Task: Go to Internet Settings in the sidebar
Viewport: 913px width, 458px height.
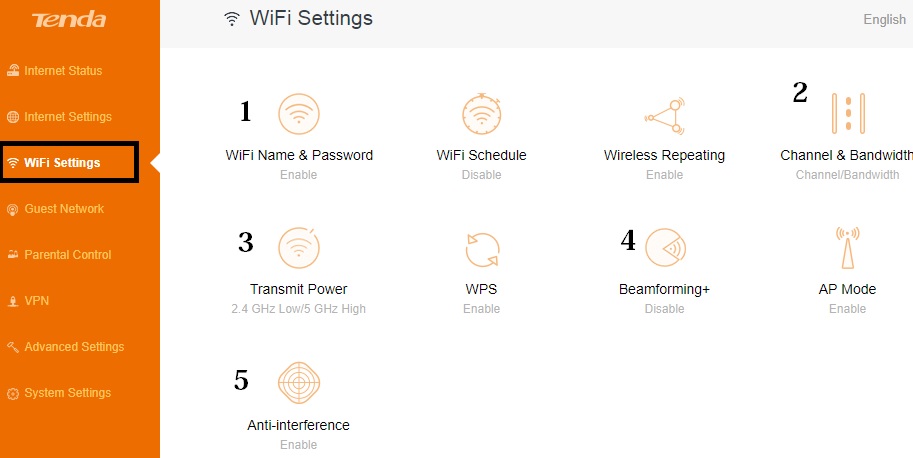Action: tap(68, 117)
